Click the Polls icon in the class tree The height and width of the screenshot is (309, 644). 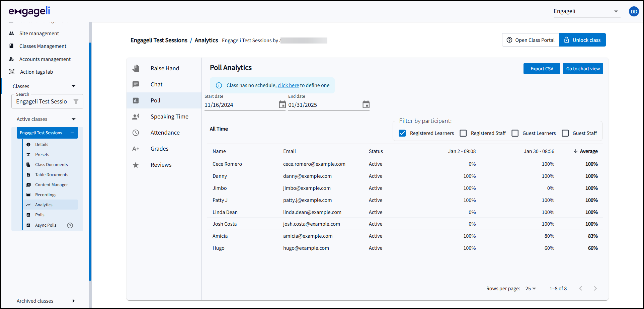point(28,215)
